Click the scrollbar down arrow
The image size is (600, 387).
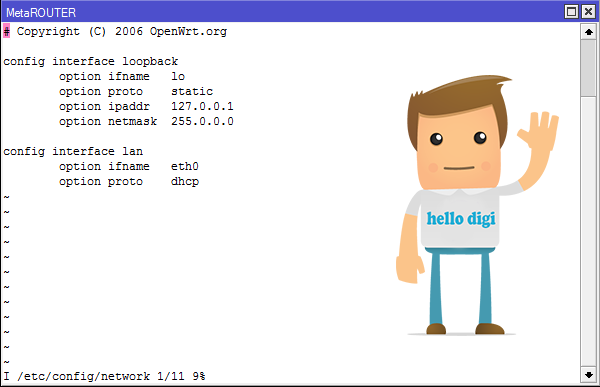coord(589,375)
